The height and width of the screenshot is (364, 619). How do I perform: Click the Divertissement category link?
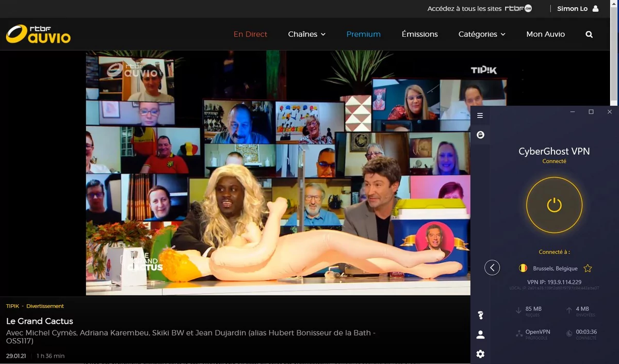click(45, 306)
